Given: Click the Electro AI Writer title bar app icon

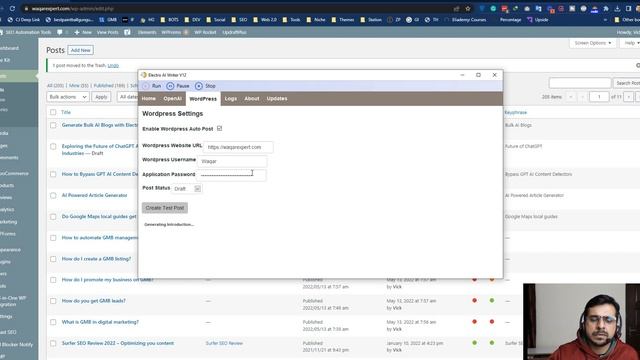Looking at the screenshot, I should 144,75.
